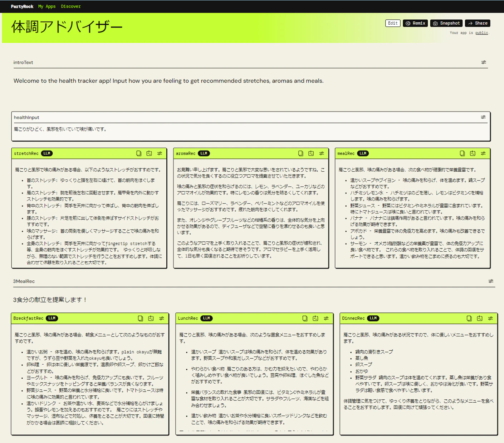Viewport: 504px width, 443px height.
Task: Rerun the mealRec widget
Action: [473, 153]
